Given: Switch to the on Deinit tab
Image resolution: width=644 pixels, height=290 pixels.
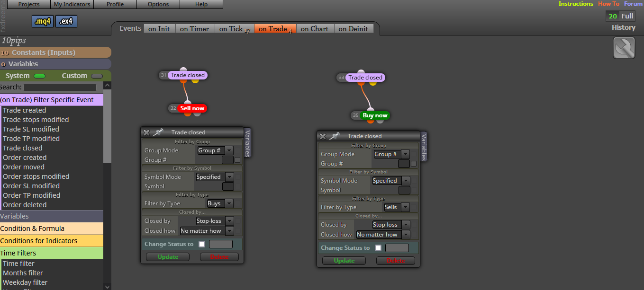Looking at the screenshot, I should point(354,29).
